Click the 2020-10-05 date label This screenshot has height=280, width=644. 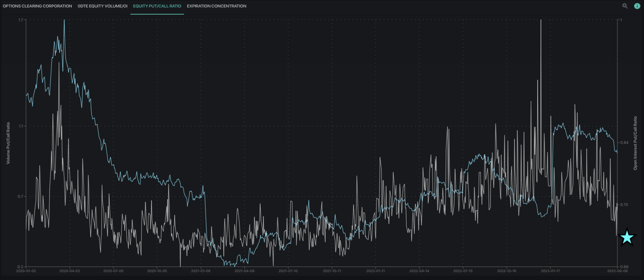157,271
